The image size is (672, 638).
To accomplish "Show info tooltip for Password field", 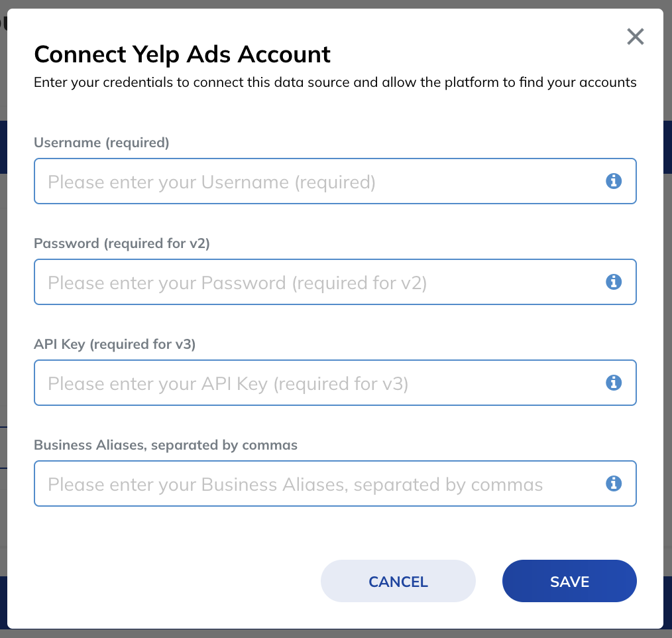I will click(613, 282).
